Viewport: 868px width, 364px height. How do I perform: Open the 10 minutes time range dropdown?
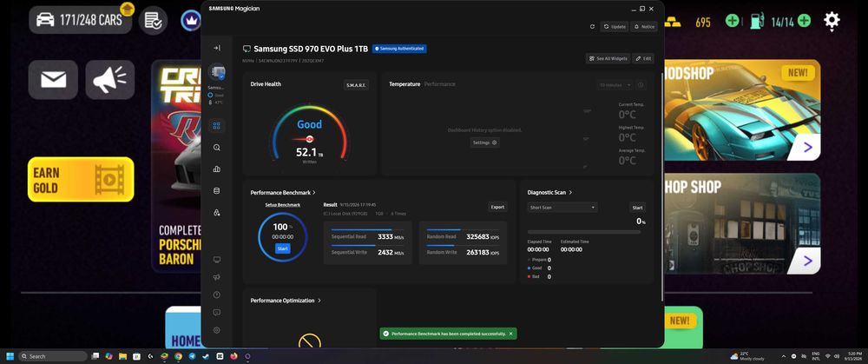[x=615, y=85]
